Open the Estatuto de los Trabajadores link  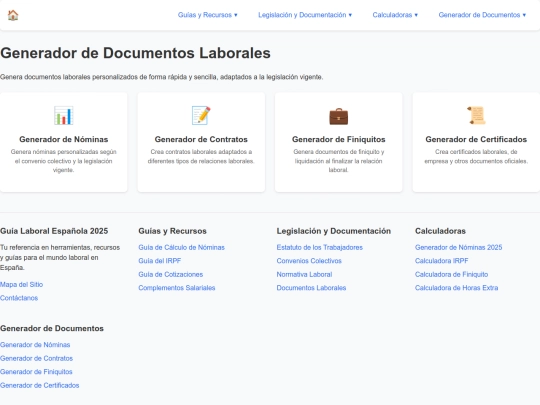tap(320, 247)
